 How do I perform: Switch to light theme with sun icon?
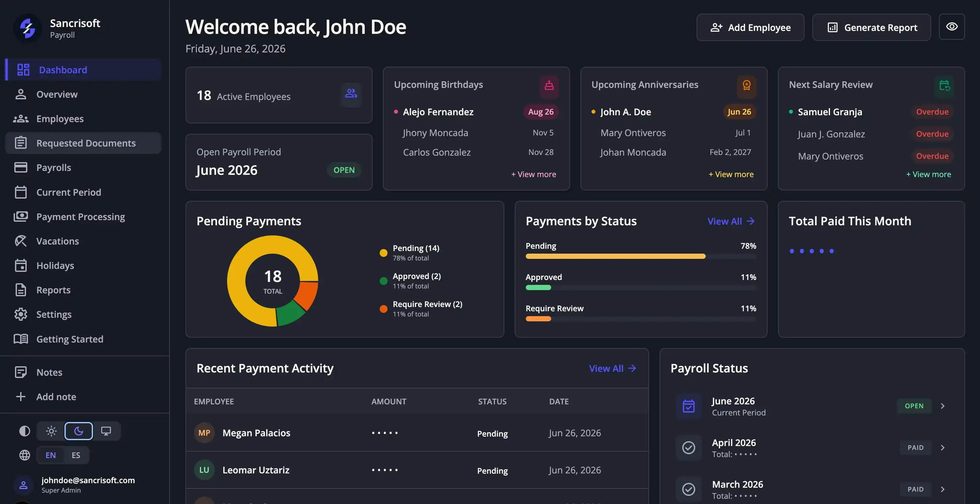coord(51,431)
